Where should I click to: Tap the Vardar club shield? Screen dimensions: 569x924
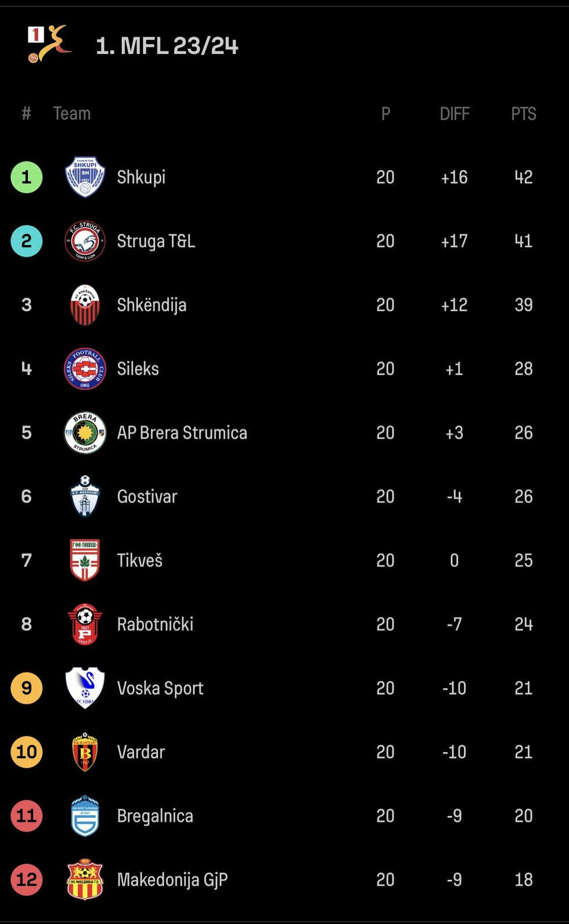85,752
